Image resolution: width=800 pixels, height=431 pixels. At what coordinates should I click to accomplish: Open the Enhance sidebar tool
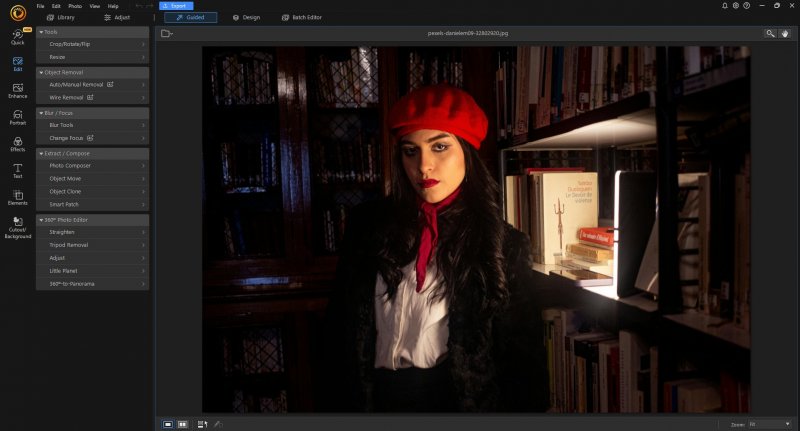coord(18,91)
